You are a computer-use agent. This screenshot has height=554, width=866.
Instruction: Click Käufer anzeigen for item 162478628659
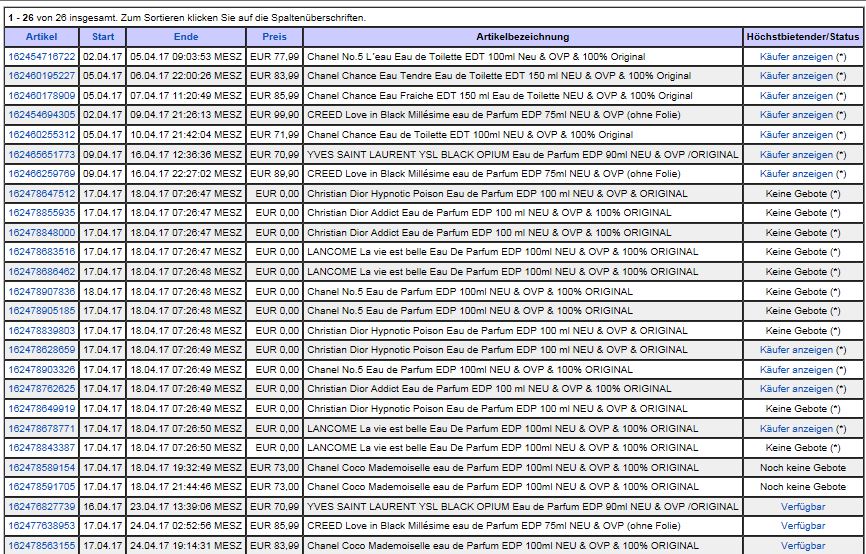click(796, 350)
